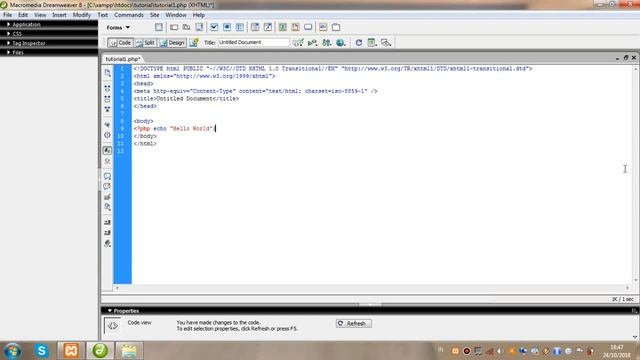This screenshot has width=640, height=360.
Task: Switch to Code view
Action: tap(120, 42)
